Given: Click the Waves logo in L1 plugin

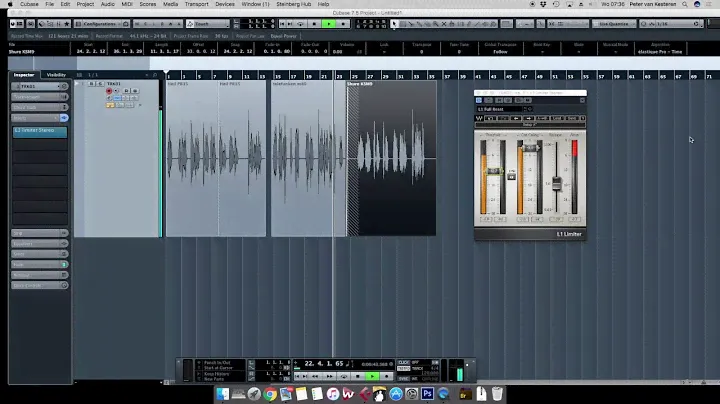Looking at the screenshot, I should (478, 118).
